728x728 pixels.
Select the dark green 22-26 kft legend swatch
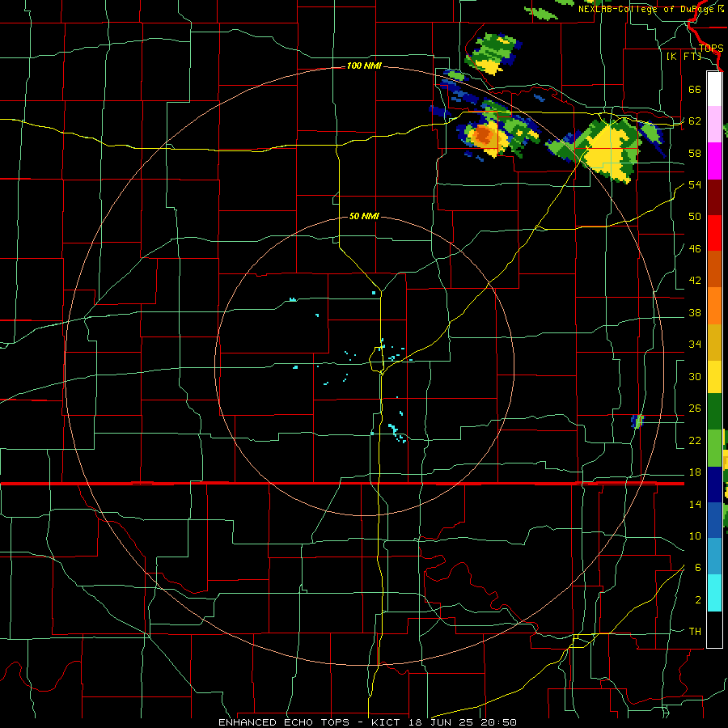[714, 412]
